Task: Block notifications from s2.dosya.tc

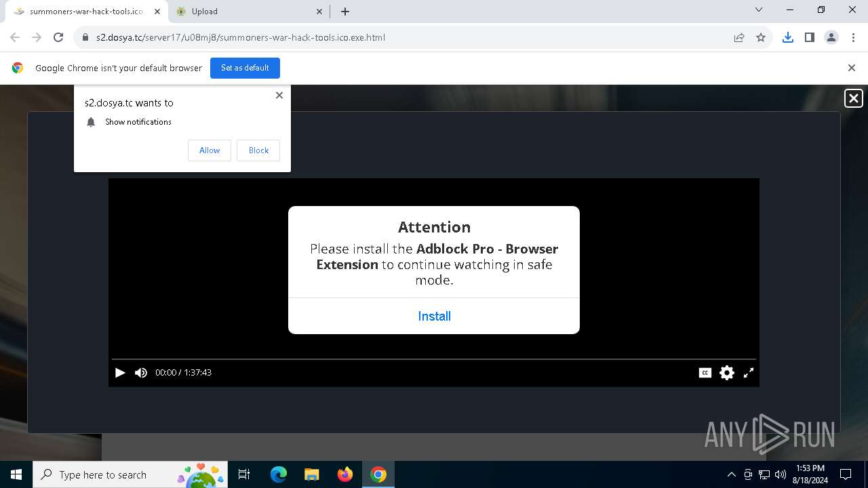Action: coord(258,150)
